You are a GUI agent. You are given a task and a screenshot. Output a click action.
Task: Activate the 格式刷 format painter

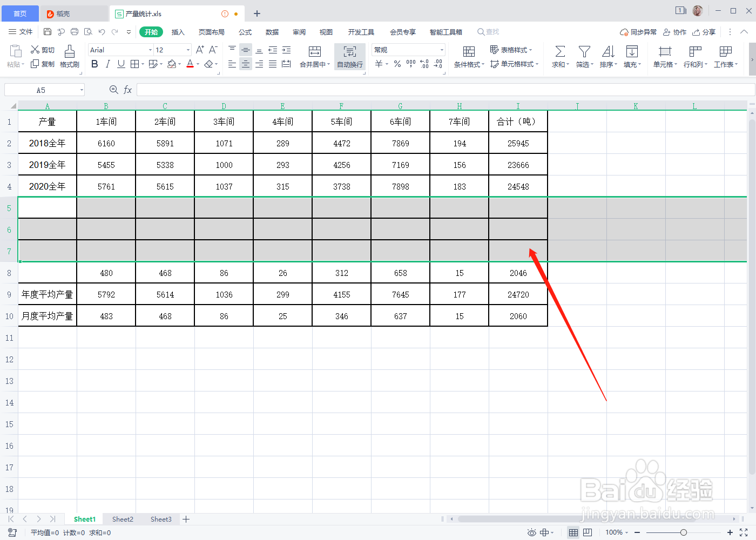pyautogui.click(x=70, y=57)
